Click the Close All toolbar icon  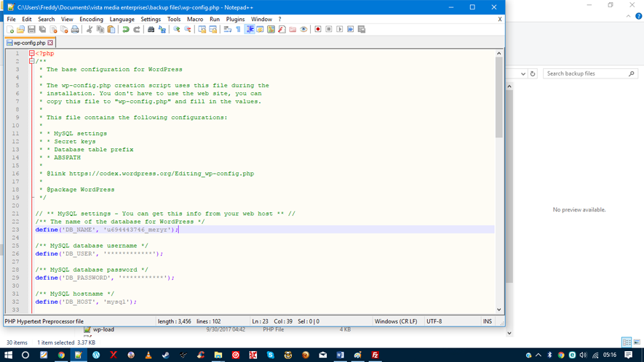(x=64, y=29)
